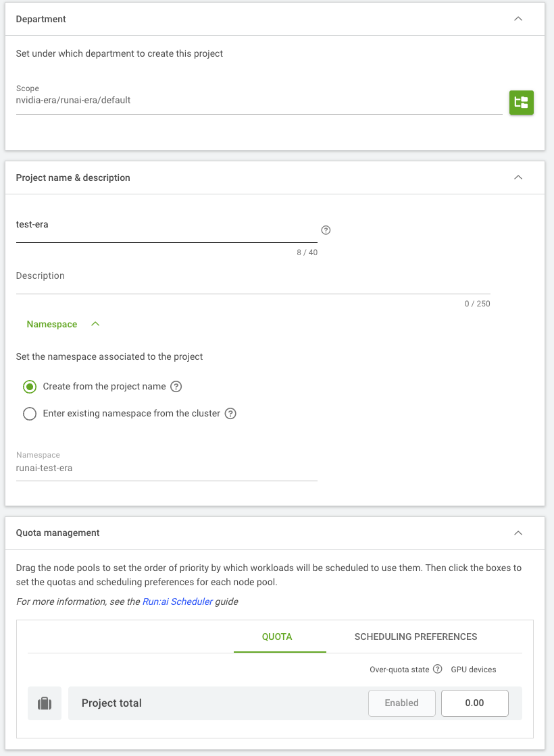Click the Description input field

pos(253,279)
